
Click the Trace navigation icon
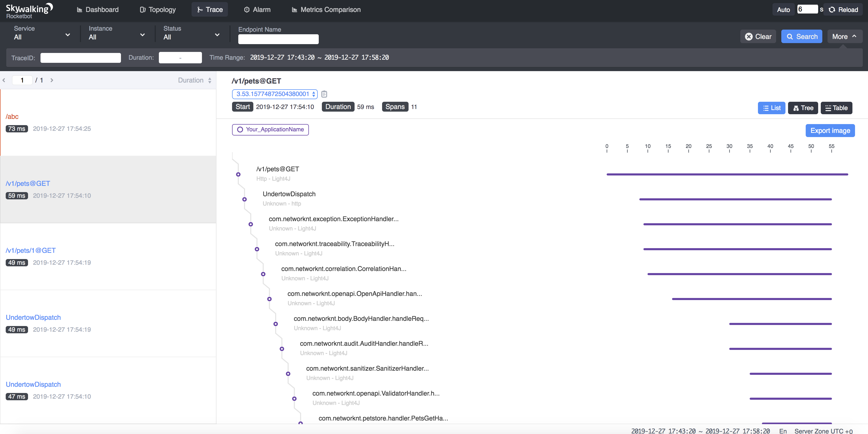click(200, 9)
